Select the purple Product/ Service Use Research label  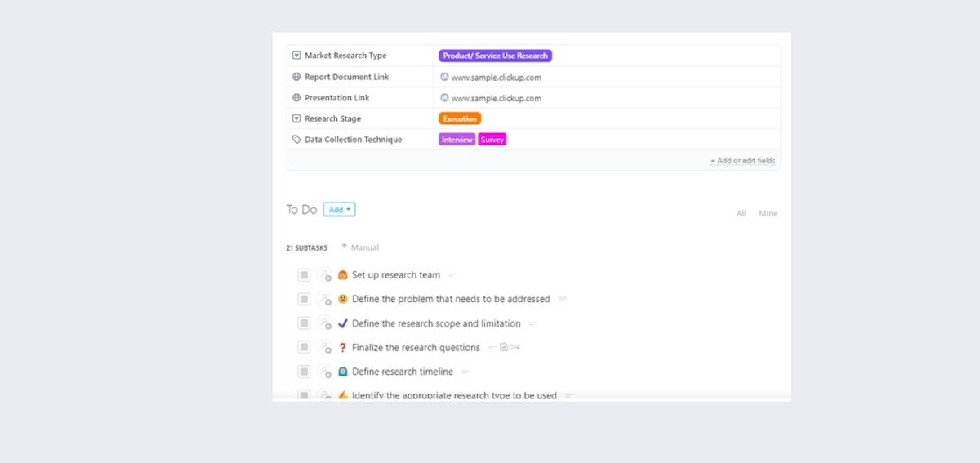(x=495, y=56)
